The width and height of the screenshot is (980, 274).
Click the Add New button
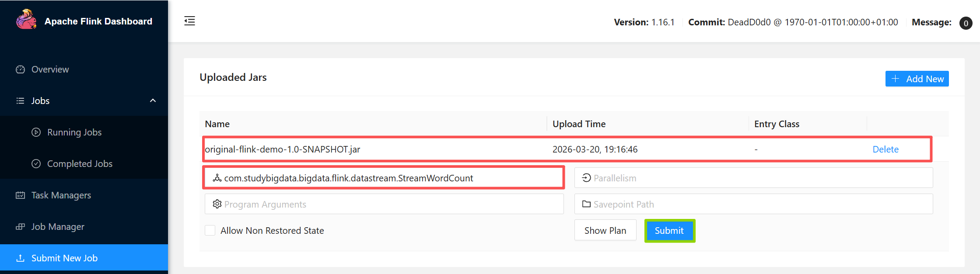(x=917, y=79)
